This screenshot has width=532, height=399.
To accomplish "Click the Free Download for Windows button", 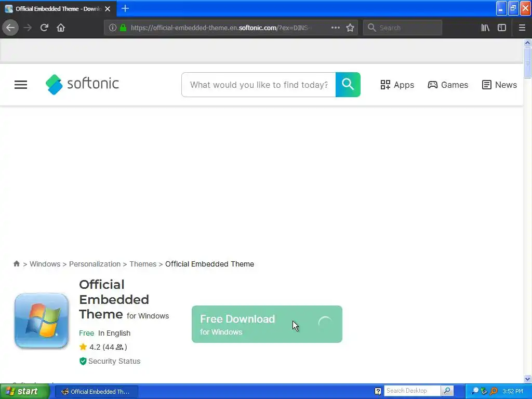I will point(267,324).
